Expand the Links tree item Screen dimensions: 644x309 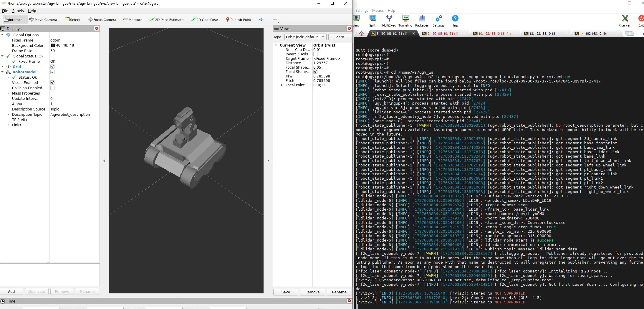point(8,125)
